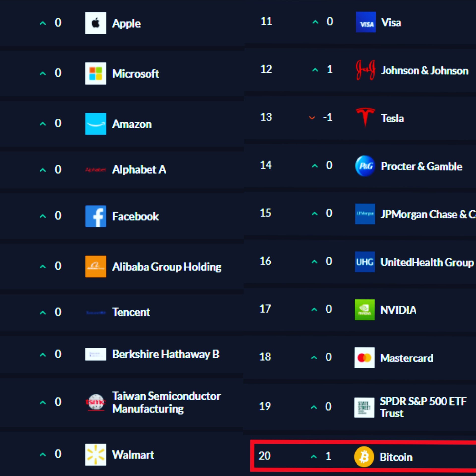Click the Facebook logo icon

click(x=95, y=216)
